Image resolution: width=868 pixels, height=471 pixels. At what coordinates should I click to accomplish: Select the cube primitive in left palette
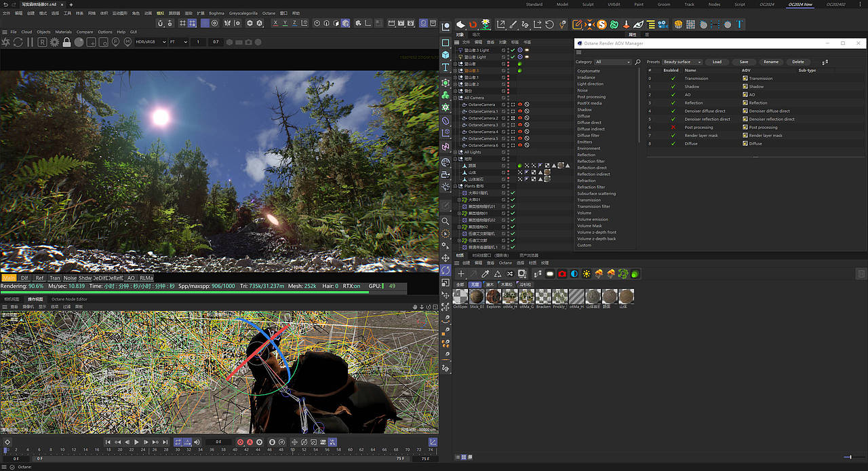point(446,54)
